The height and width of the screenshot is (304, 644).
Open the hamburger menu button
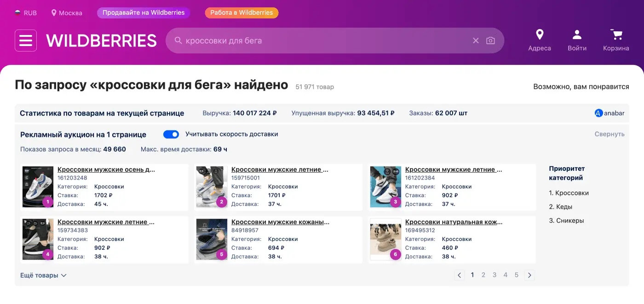[x=26, y=41]
